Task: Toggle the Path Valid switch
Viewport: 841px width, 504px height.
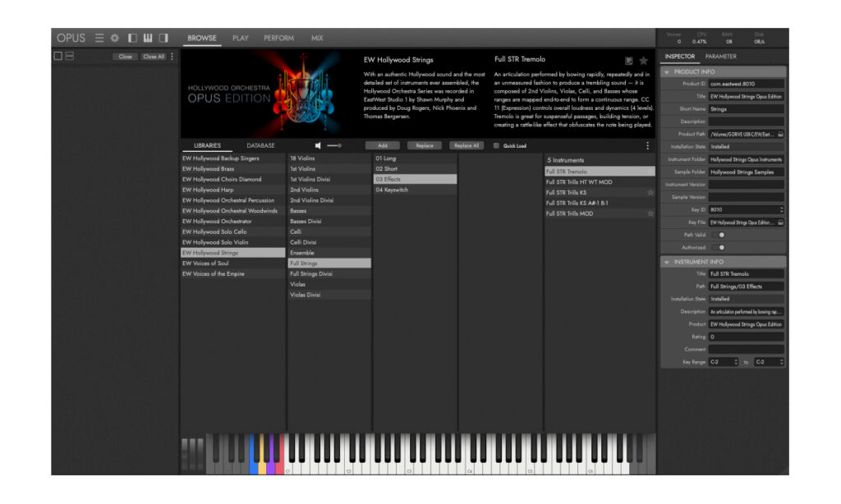Action: (719, 235)
